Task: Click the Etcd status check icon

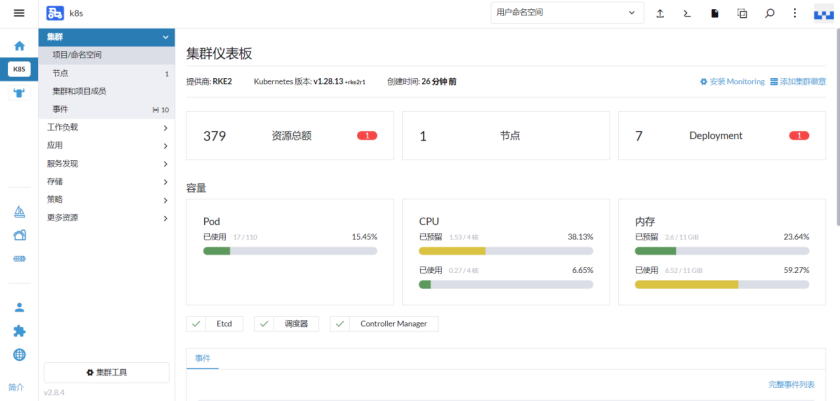Action: pos(196,324)
